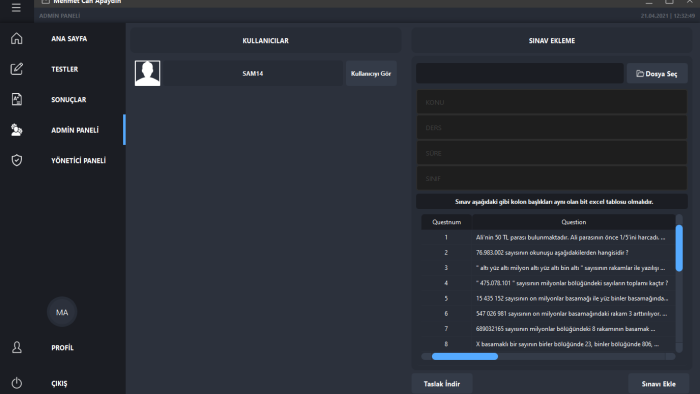Click the Sınavı Ekle button

[x=658, y=384]
